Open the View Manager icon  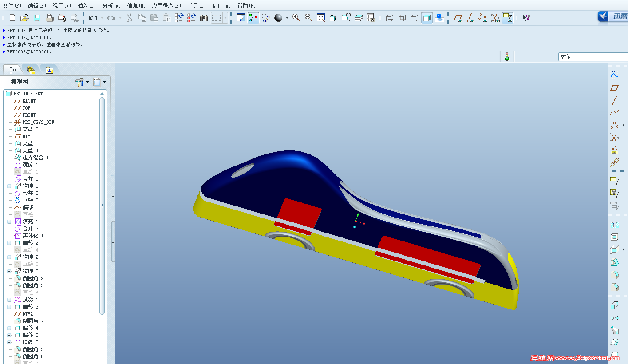click(x=371, y=18)
